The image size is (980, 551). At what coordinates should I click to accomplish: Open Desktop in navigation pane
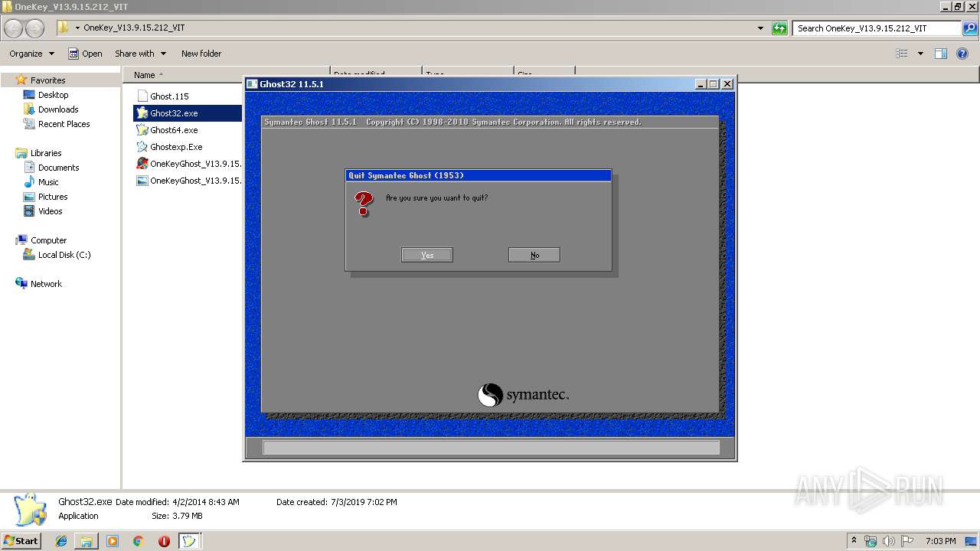pyautogui.click(x=53, y=95)
